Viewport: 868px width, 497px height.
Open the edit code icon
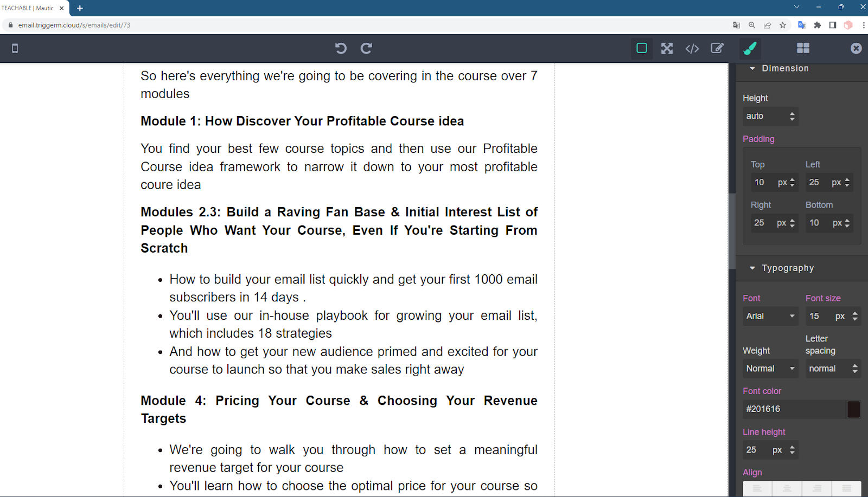[x=718, y=48]
